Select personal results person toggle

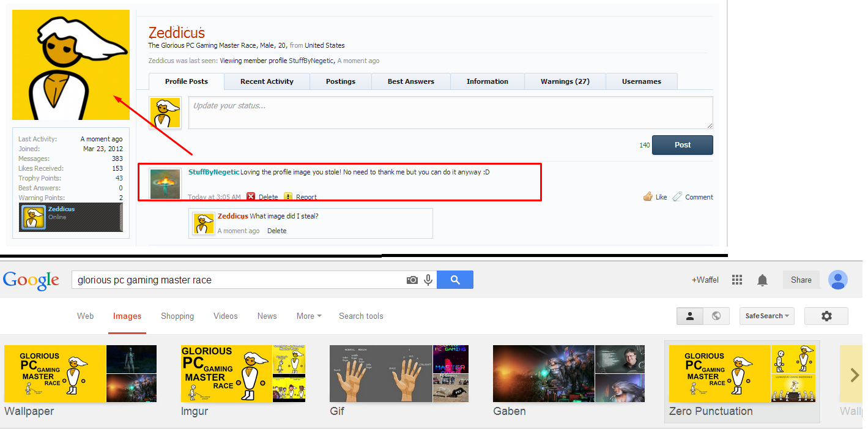690,316
